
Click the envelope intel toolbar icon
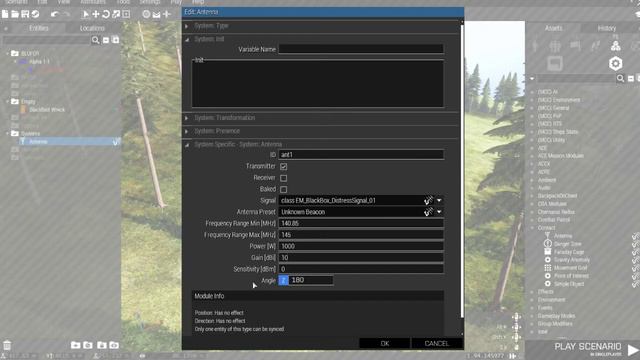click(x=157, y=15)
